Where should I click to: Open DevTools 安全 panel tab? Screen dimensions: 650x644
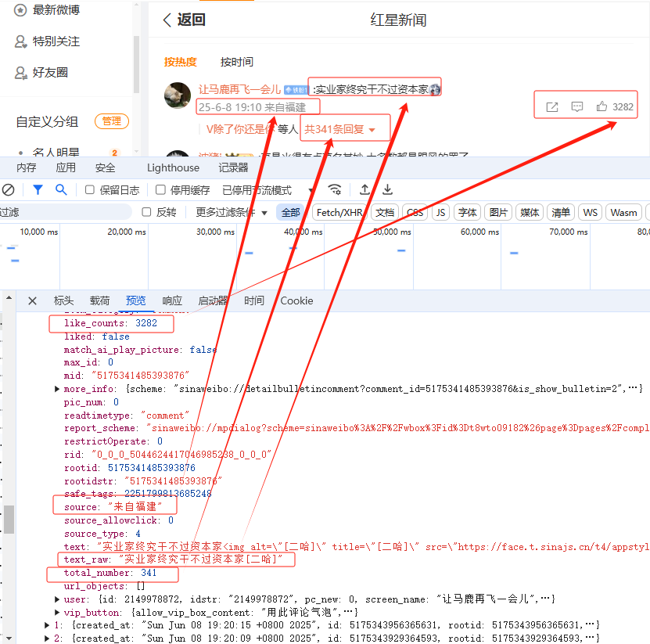coord(105,168)
